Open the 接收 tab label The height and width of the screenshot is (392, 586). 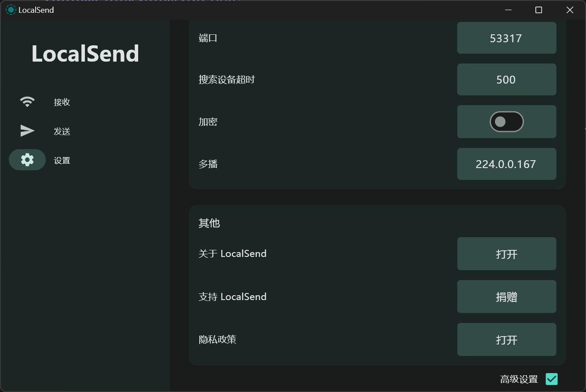pos(62,102)
